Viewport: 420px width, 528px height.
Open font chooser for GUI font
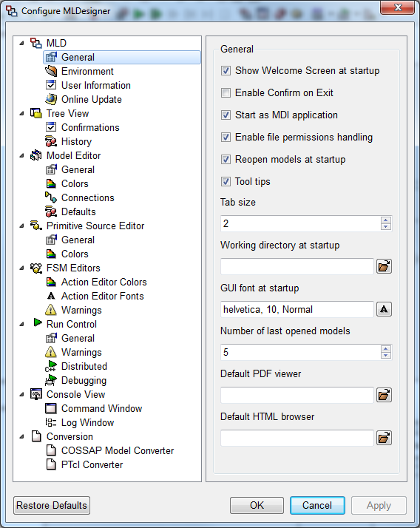click(x=384, y=309)
